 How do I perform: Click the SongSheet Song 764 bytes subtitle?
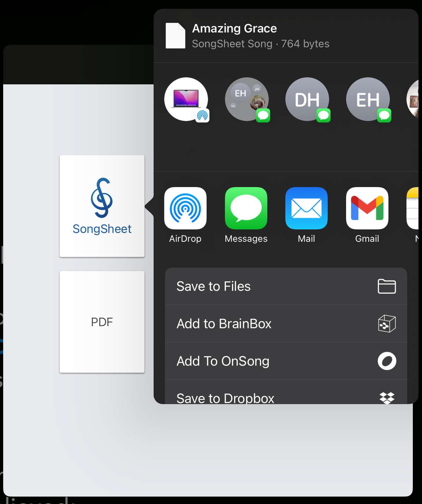(261, 44)
